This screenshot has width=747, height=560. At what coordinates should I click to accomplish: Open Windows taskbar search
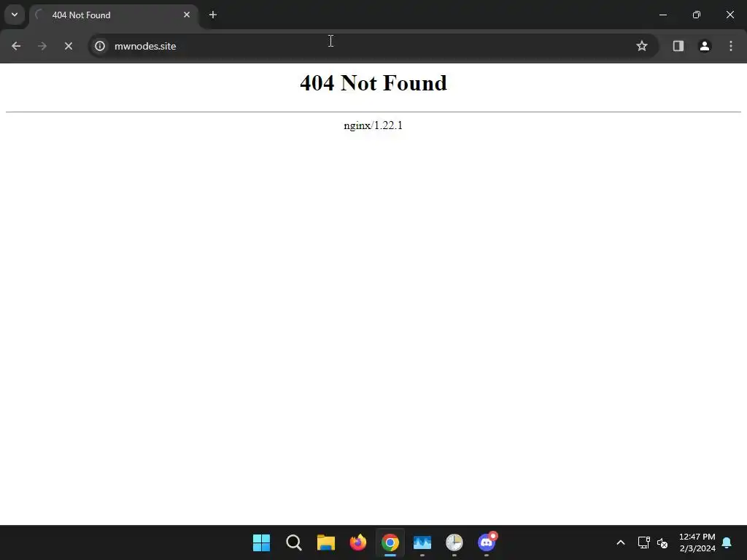click(294, 542)
